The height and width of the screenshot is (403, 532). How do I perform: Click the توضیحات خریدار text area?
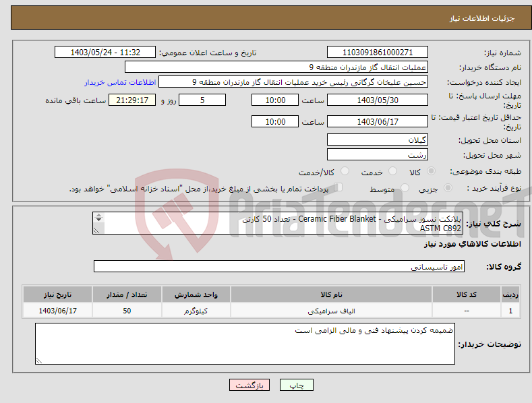point(245,344)
